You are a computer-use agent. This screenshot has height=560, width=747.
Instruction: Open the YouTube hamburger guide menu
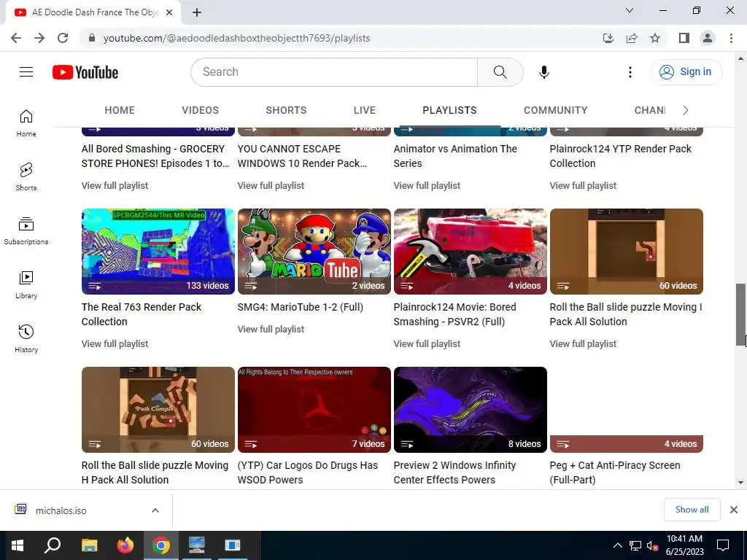point(26,72)
